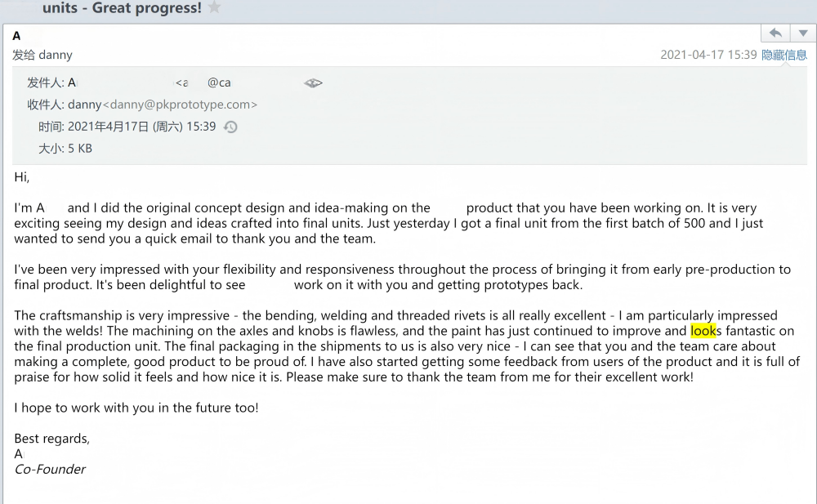
Task: Click the 发件人 label
Action: pyautogui.click(x=45, y=83)
